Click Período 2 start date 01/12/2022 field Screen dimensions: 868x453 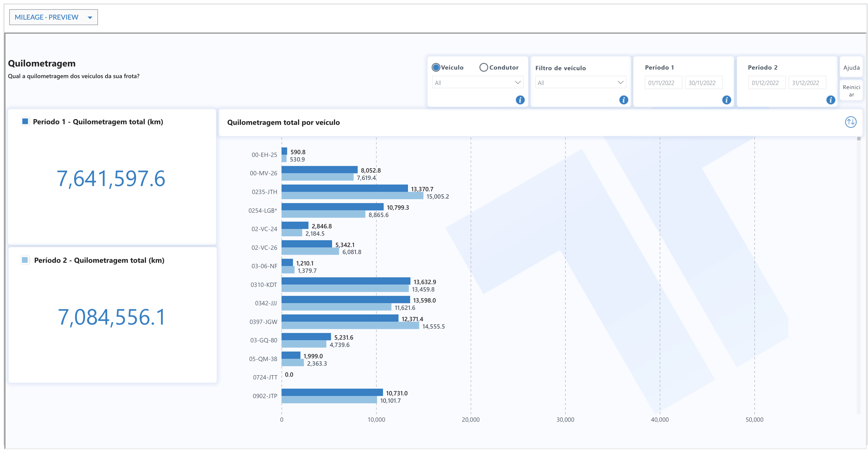tap(766, 83)
